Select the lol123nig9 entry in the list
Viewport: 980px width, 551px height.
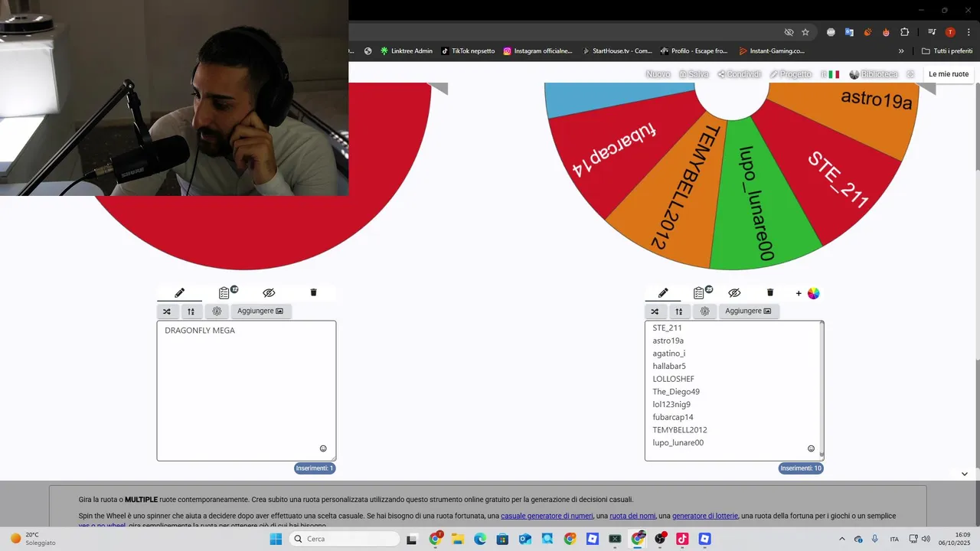point(671,404)
